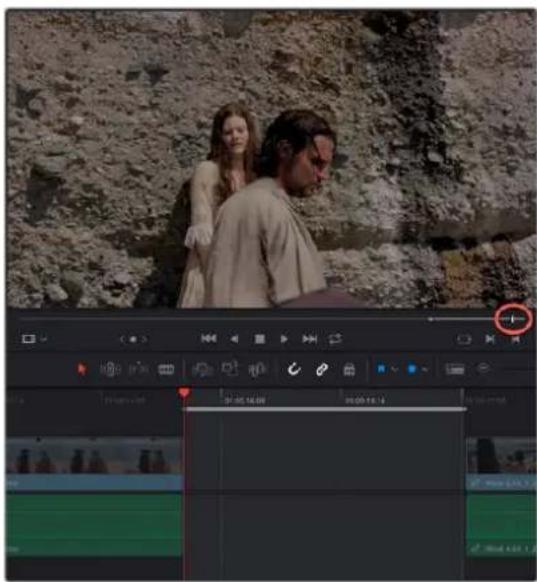Click the play forward button
Screen dimensions: 537x582
coord(284,339)
